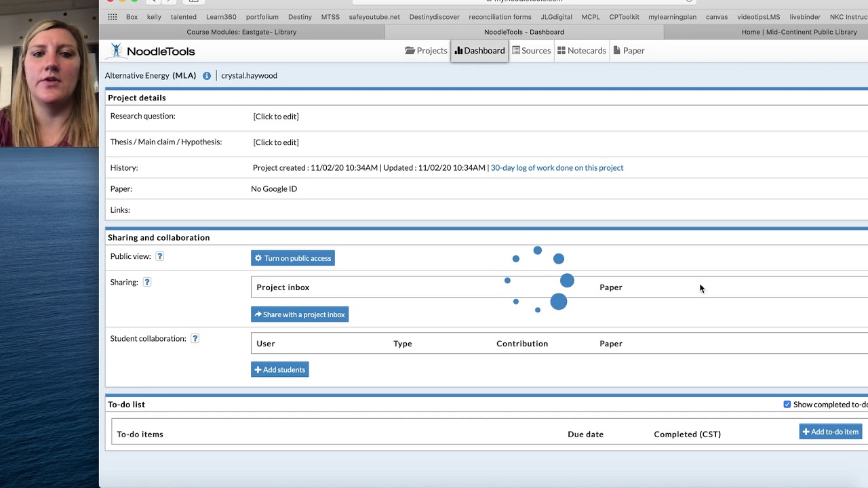Select the NoodleTools - Dashboard browser tab
Screen dimensions: 868x488
[x=524, y=32]
